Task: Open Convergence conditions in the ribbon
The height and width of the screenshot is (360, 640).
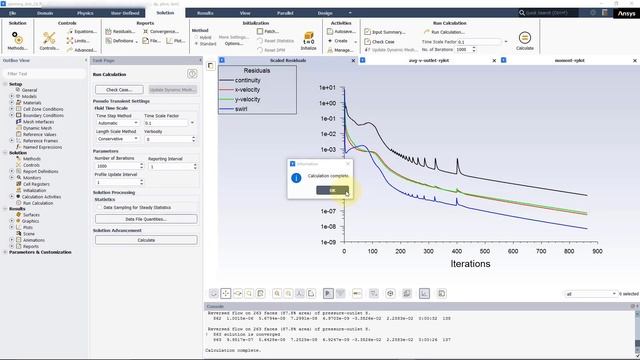Action: [x=161, y=31]
